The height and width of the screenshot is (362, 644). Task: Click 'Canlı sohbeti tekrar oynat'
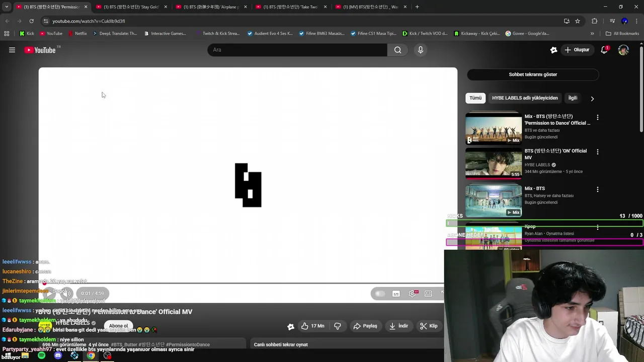[281, 344]
